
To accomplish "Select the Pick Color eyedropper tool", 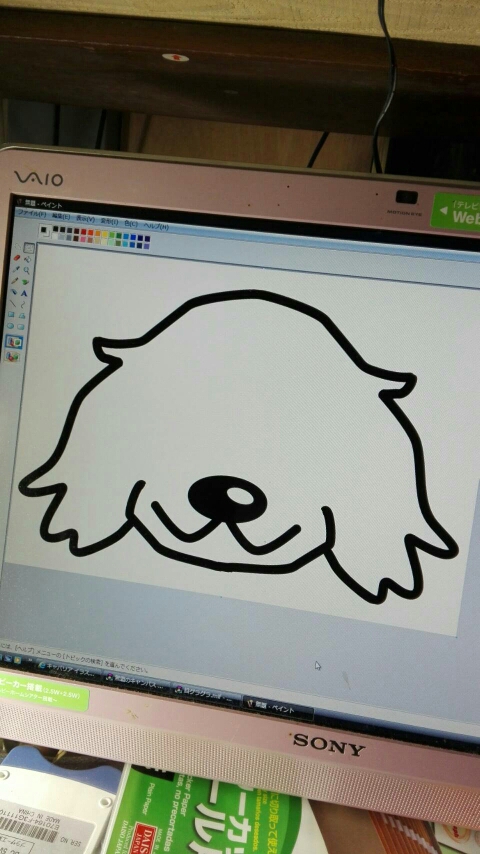I will pyautogui.click(x=16, y=270).
